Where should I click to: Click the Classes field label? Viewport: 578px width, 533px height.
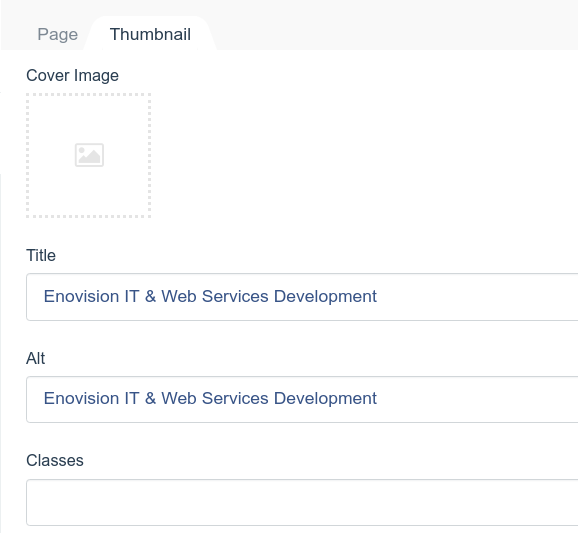55,460
